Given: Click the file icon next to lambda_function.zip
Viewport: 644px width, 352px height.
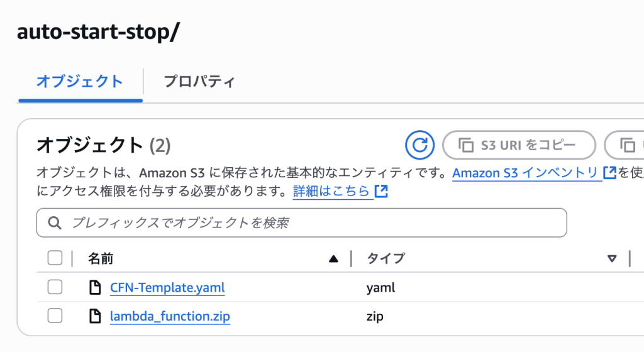Looking at the screenshot, I should click(95, 316).
